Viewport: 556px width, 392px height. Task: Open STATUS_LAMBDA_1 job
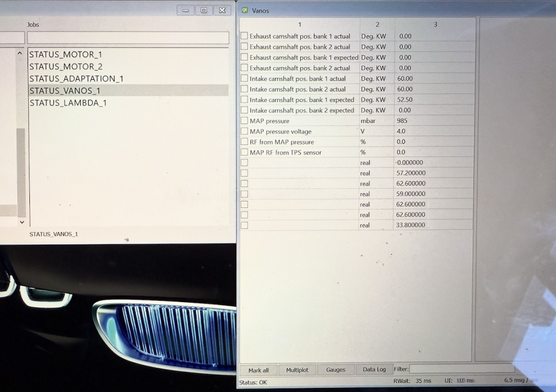point(68,102)
